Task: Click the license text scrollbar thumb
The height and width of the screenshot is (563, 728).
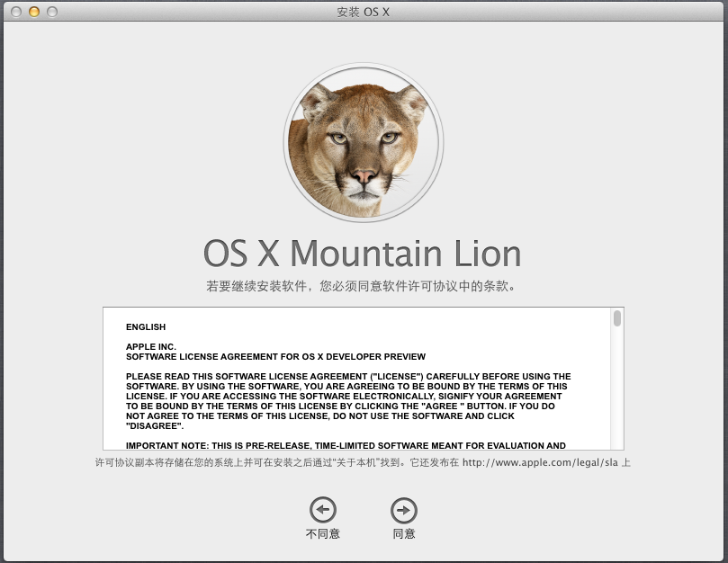Action: tap(617, 318)
